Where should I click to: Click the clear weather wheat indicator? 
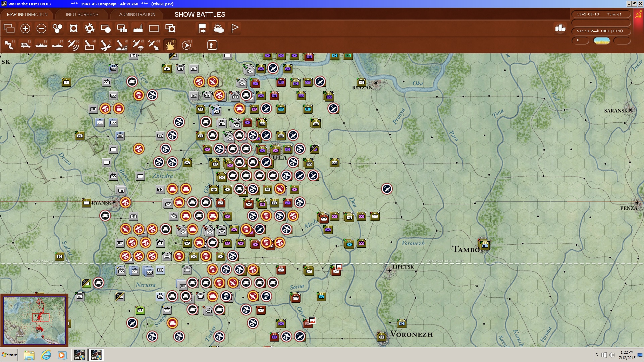pos(602,41)
